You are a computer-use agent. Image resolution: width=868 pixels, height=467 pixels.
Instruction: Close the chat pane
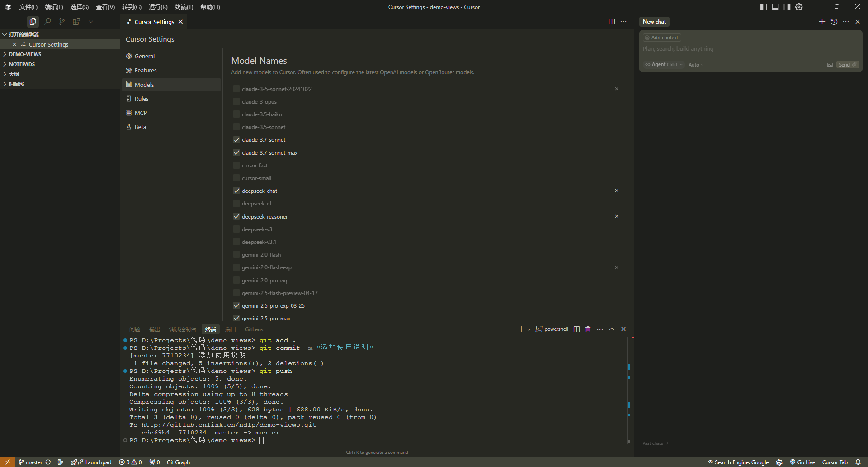tap(858, 21)
